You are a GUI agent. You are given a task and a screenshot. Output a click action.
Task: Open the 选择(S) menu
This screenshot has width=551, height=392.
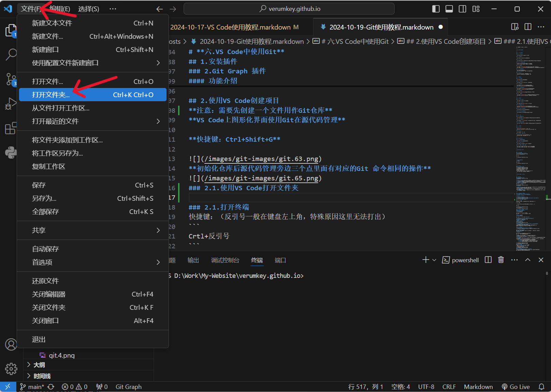pos(89,9)
